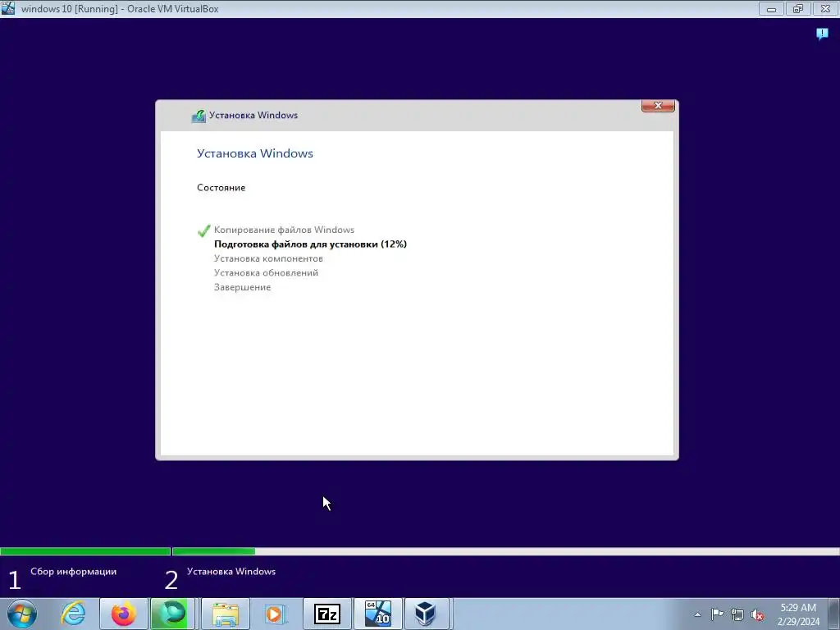Open Firefox from the taskbar

coord(123,614)
